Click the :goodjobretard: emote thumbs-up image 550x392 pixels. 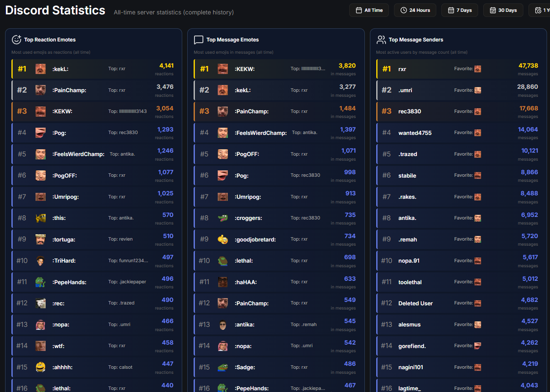[x=223, y=239]
